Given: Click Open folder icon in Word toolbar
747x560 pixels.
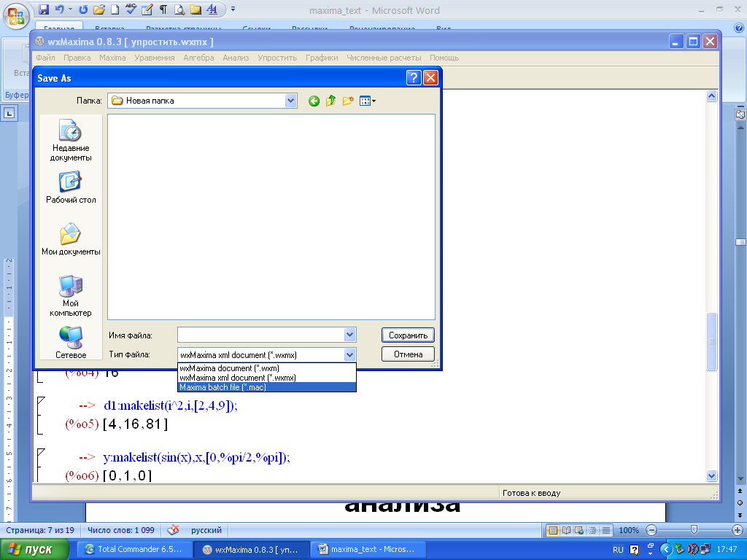Looking at the screenshot, I should pos(99,9).
